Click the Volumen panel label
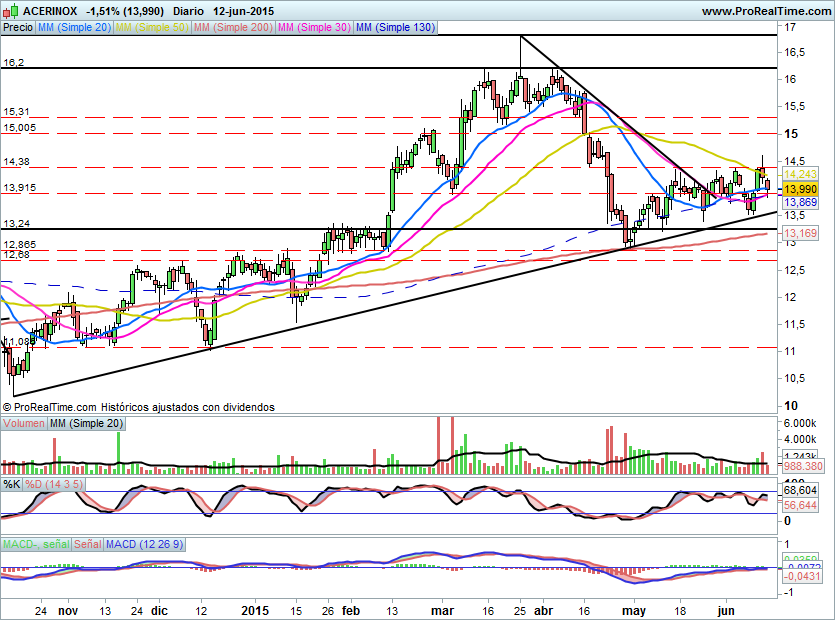The width and height of the screenshot is (835, 620). tap(24, 424)
